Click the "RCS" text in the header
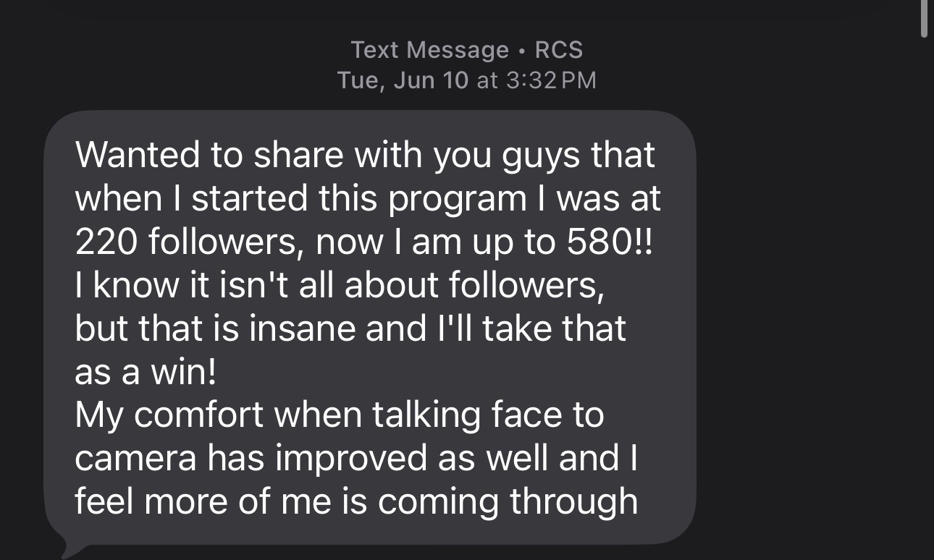Image resolution: width=934 pixels, height=560 pixels. (x=558, y=50)
